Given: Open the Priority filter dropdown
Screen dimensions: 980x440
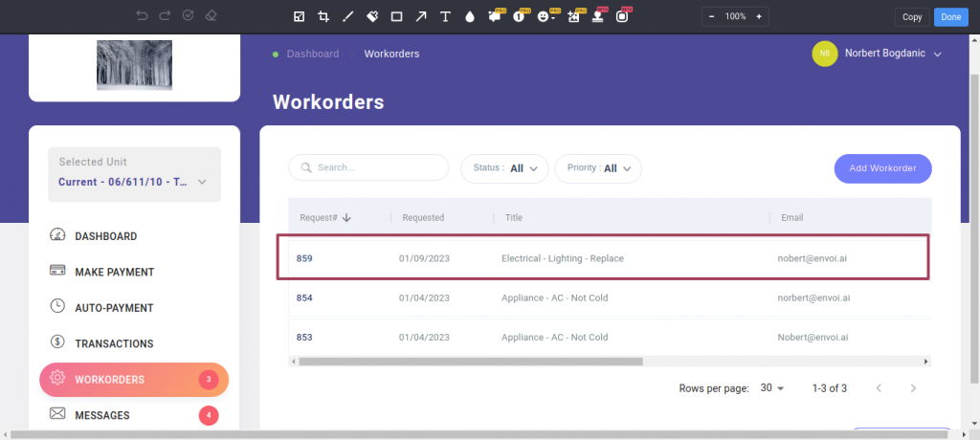Looking at the screenshot, I should pos(597,168).
